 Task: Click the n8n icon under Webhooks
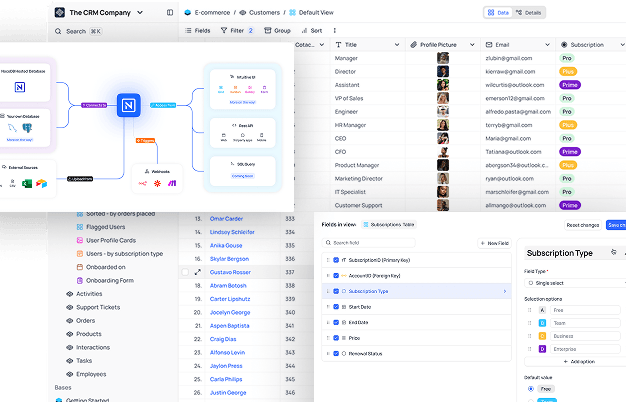(143, 183)
